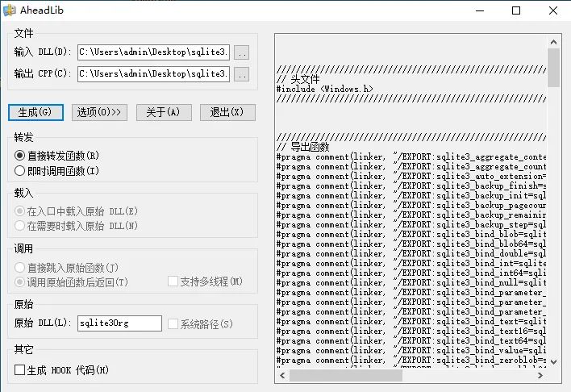This screenshot has height=392, width=571.
Task: Click the vertical scrollbar thumb in code preview
Action: (x=553, y=68)
